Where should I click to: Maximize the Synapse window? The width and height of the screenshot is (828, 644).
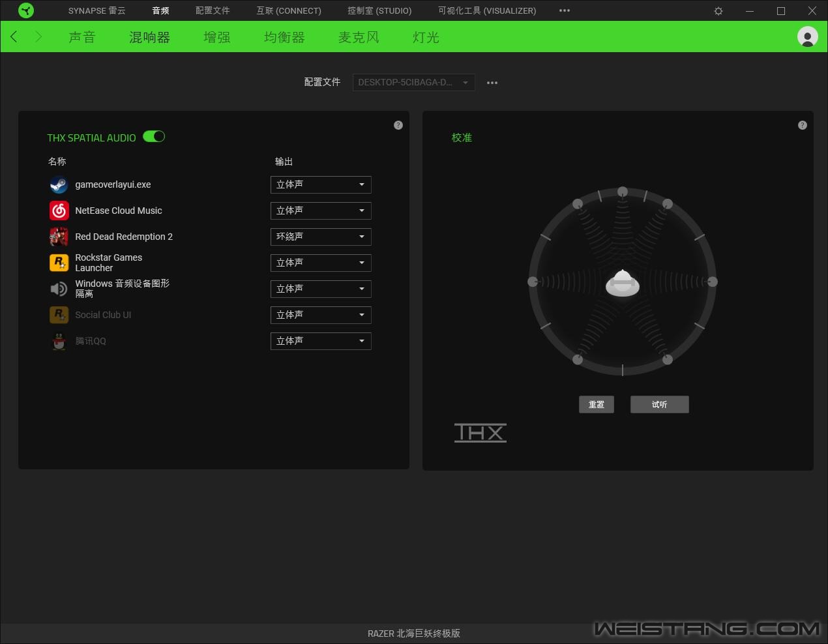(781, 11)
